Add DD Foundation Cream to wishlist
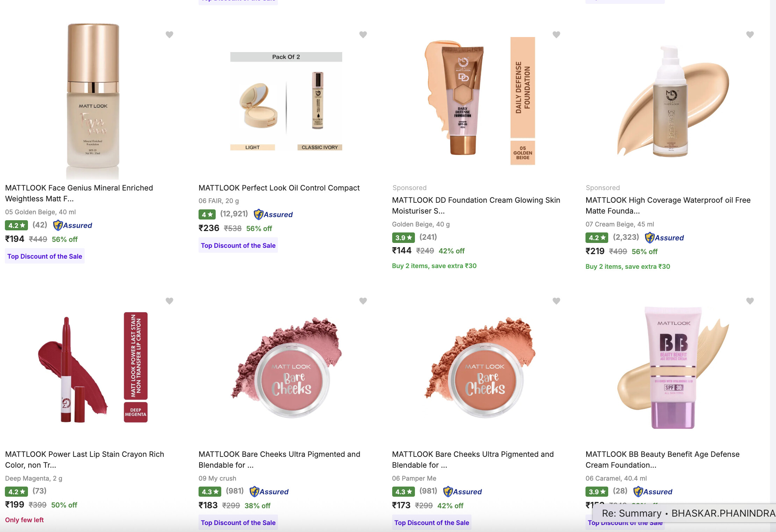This screenshot has height=532, width=776. point(556,35)
